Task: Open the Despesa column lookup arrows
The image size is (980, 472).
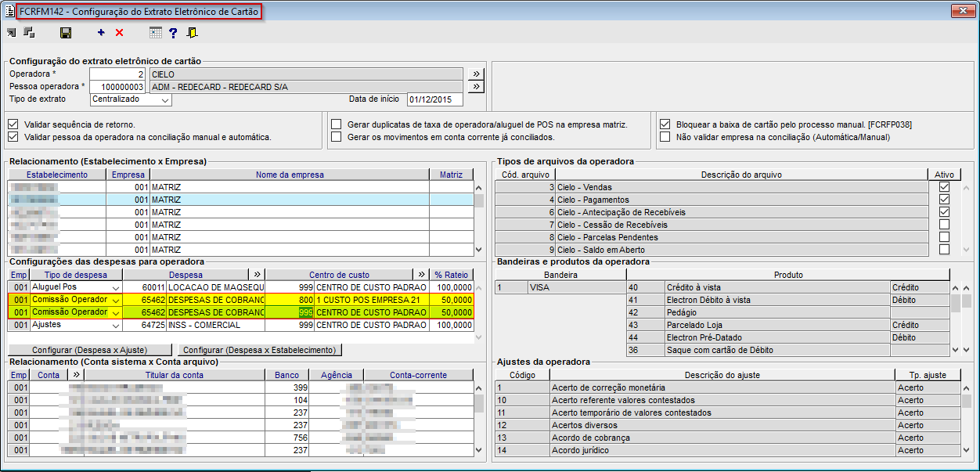Action: (257, 275)
